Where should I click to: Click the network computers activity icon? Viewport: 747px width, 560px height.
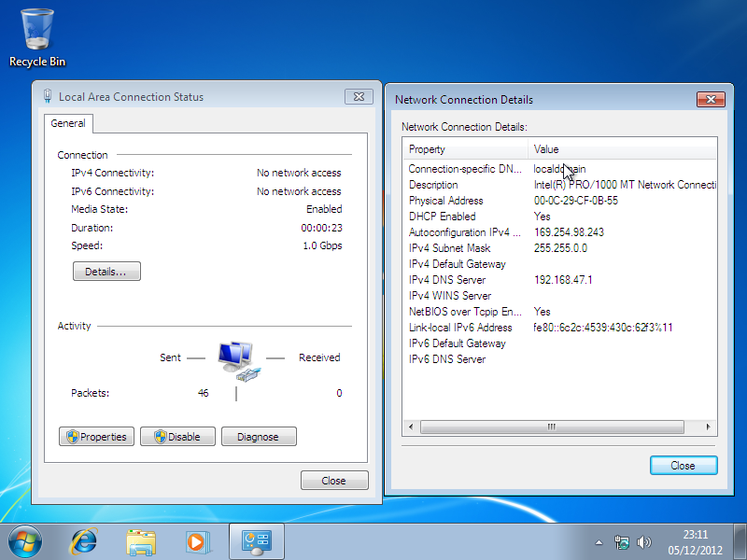pyautogui.click(x=235, y=361)
